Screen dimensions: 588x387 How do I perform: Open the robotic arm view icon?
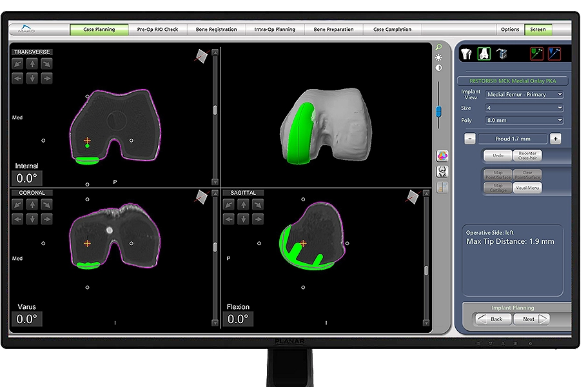coord(502,54)
